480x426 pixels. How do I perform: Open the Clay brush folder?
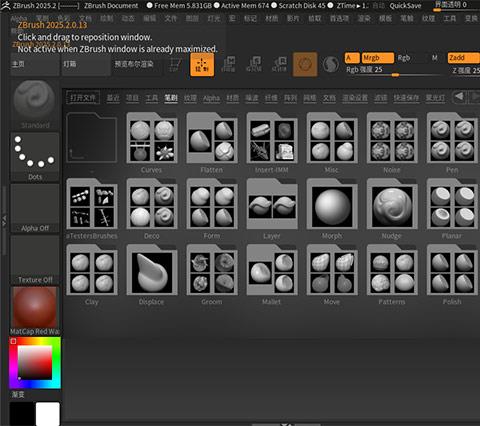(92, 270)
